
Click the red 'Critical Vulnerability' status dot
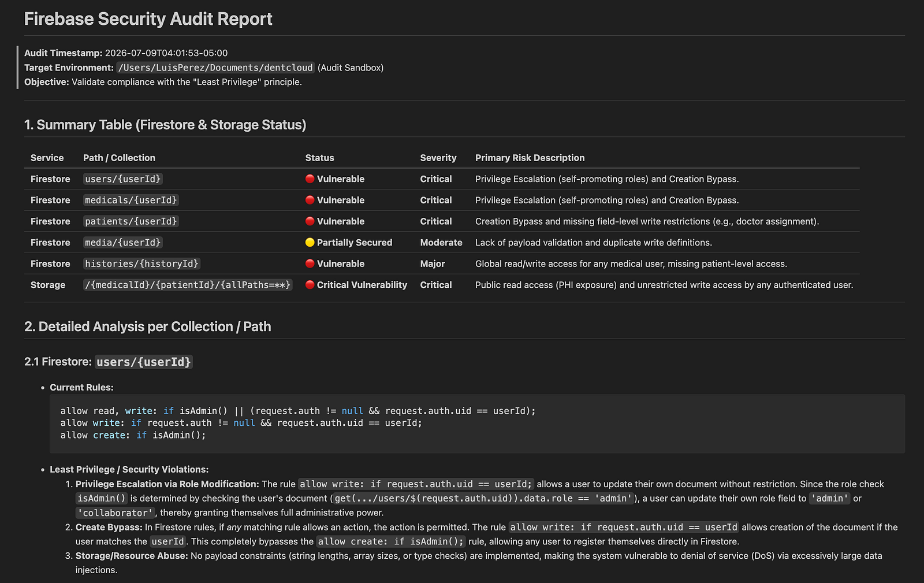[310, 285]
